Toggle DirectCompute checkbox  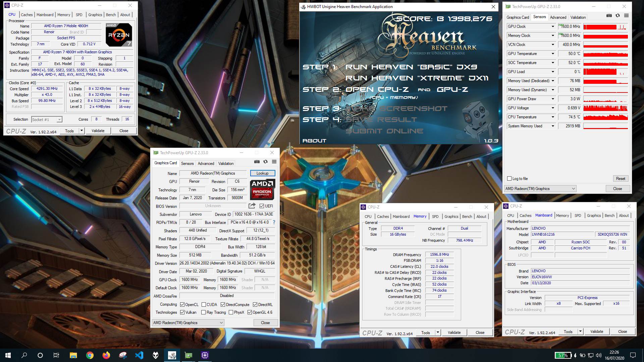[223, 305]
